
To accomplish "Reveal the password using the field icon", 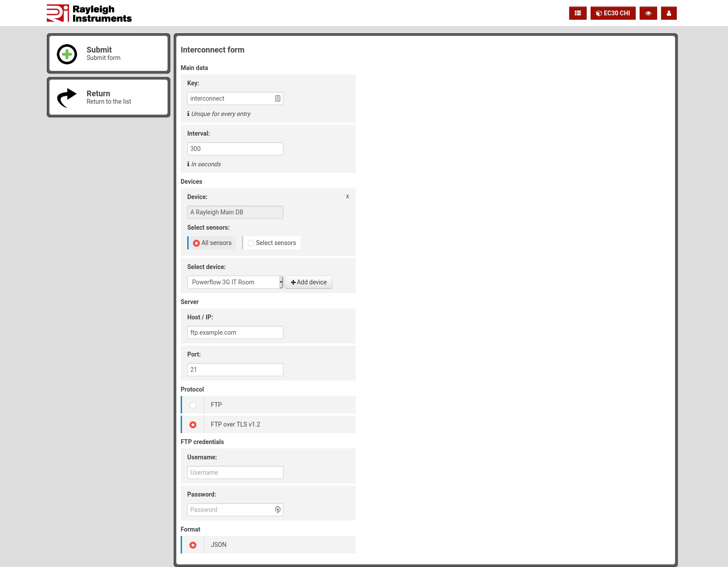I will (x=278, y=510).
